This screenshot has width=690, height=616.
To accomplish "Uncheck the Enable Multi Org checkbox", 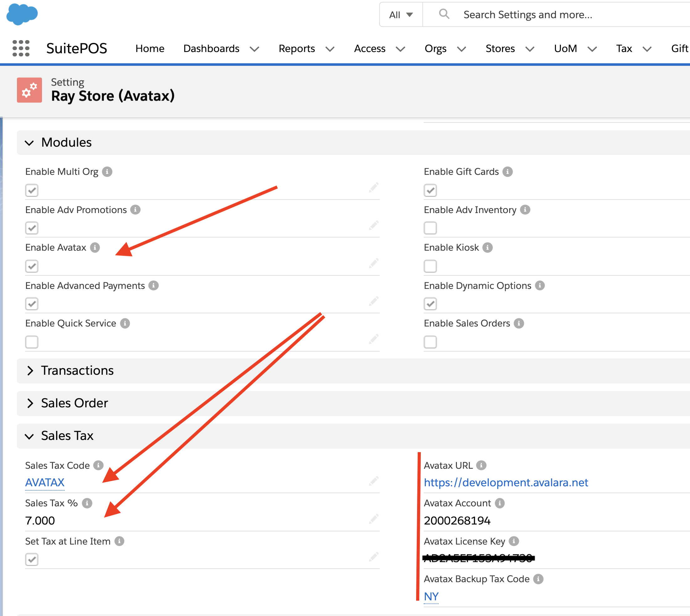I will (31, 190).
